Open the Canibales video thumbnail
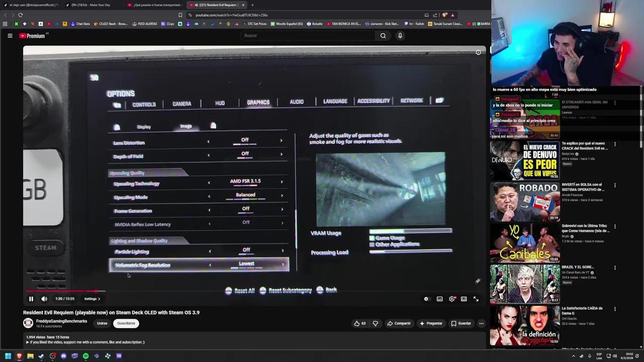This screenshot has height=362, width=644. pyautogui.click(x=525, y=243)
